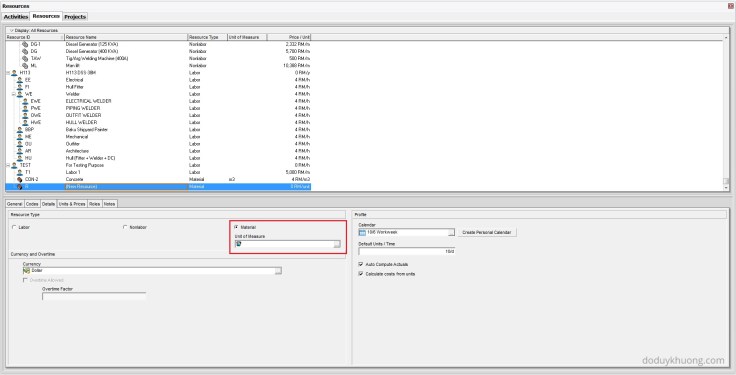
Task: Collapse the WE Welder tree node
Action: (x=14, y=94)
